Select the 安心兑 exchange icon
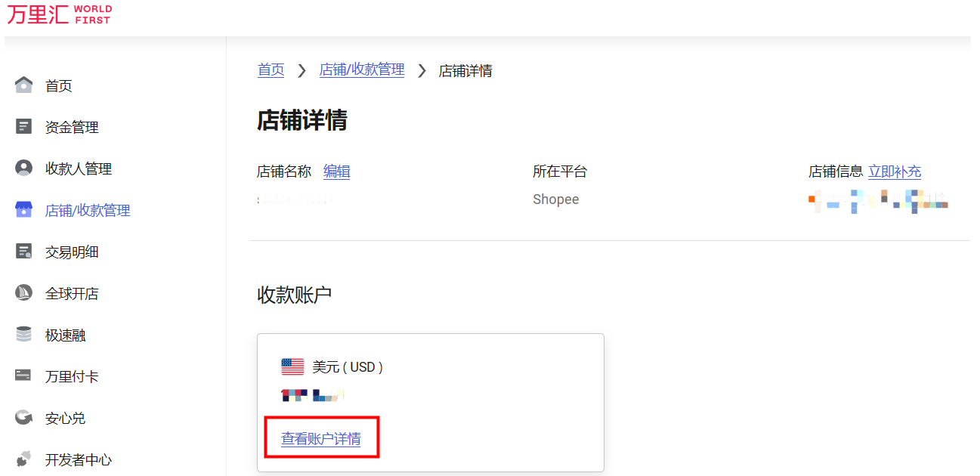This screenshot has height=476, width=980. point(23,417)
